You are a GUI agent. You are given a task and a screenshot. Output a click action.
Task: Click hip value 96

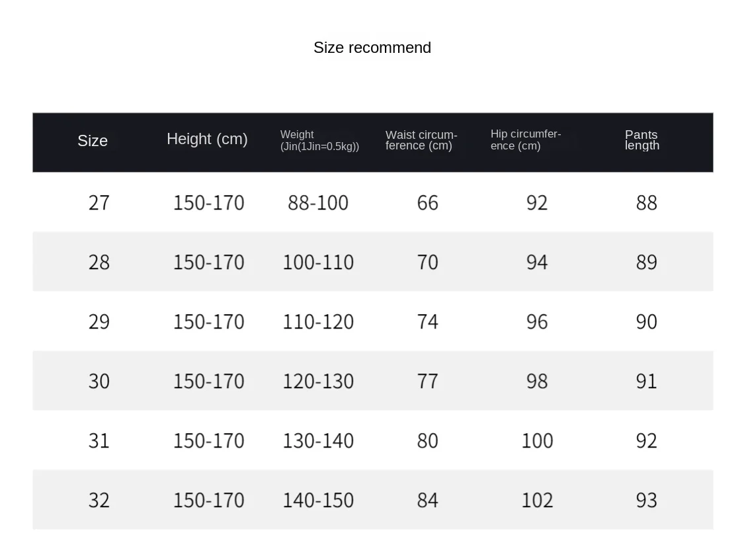click(537, 322)
